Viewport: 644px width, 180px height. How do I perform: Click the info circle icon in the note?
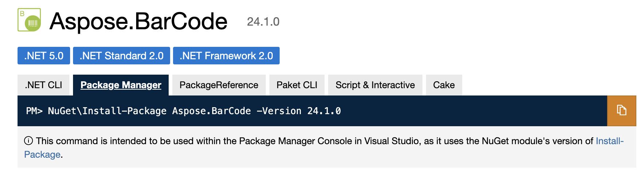pos(28,141)
